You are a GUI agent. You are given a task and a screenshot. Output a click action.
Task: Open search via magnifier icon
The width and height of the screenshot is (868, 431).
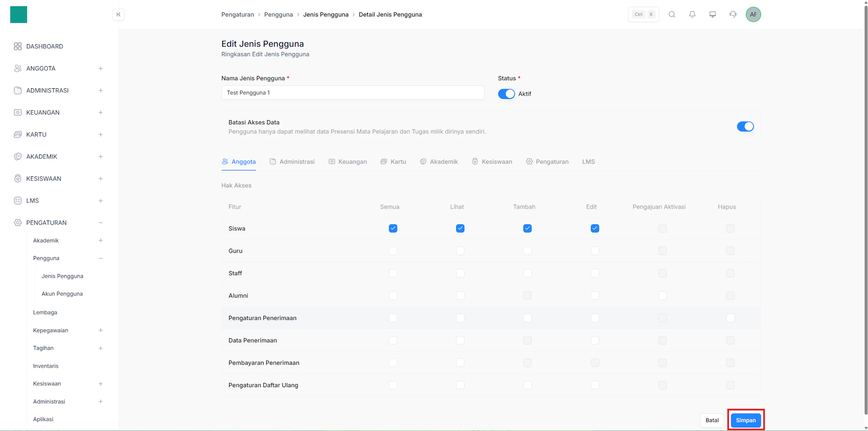(672, 14)
